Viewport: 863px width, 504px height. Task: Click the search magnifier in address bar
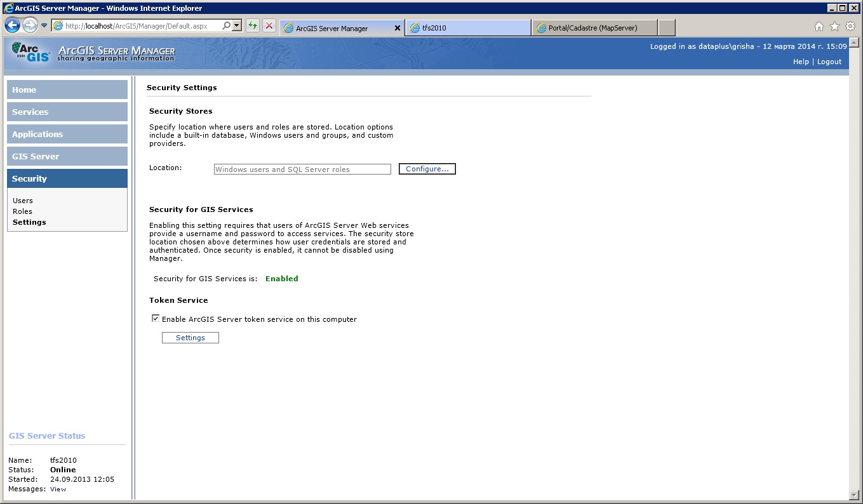tap(227, 26)
